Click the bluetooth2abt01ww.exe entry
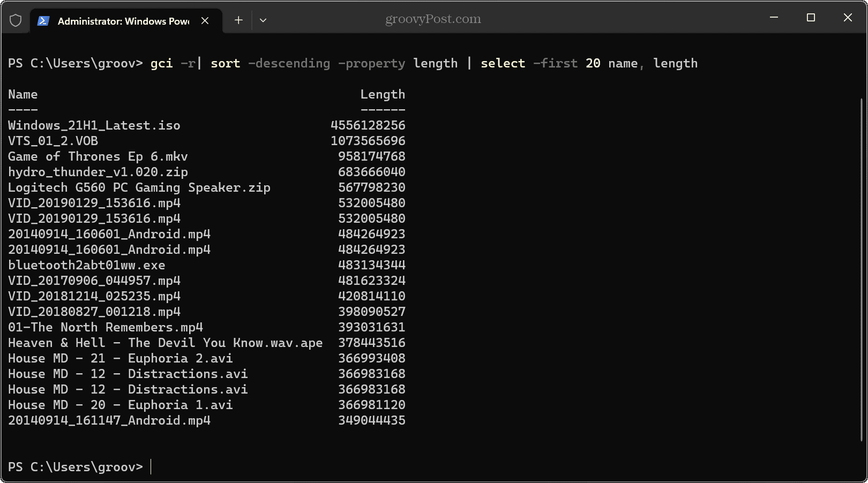The width and height of the screenshot is (868, 483). coord(86,265)
